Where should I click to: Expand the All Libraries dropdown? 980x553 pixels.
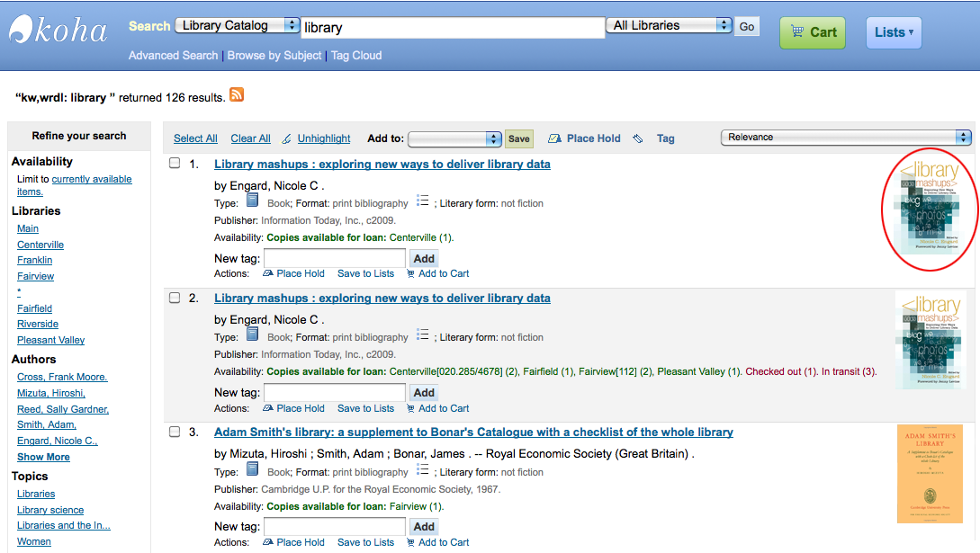(669, 25)
